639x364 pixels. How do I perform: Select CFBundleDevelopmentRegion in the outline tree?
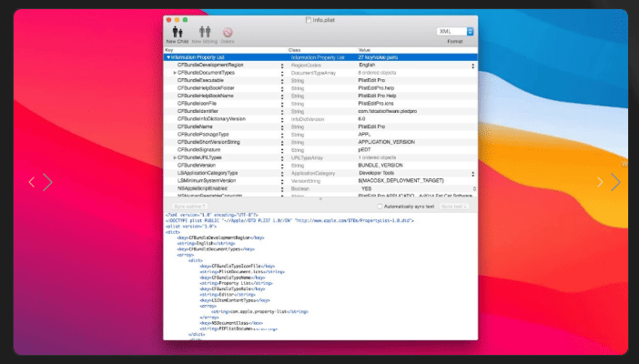(210, 66)
